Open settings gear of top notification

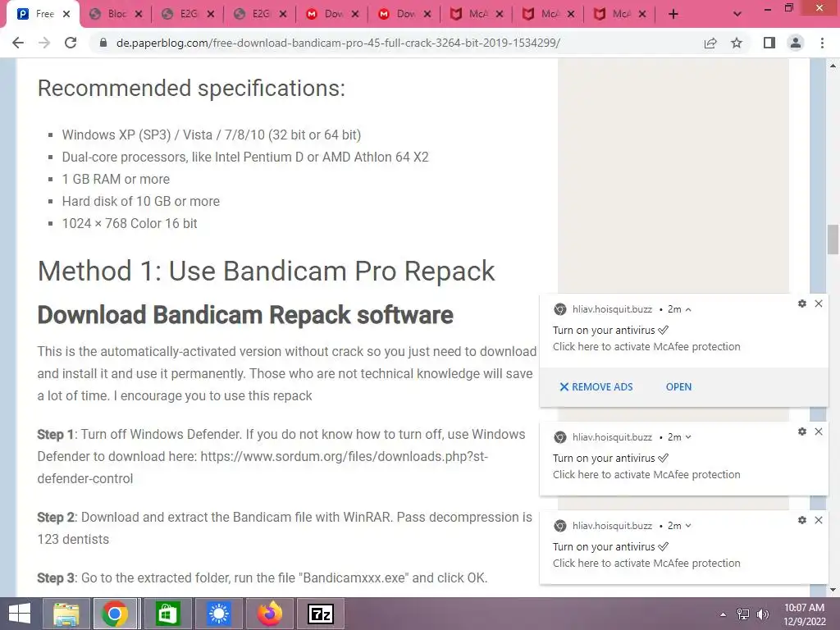[802, 304]
